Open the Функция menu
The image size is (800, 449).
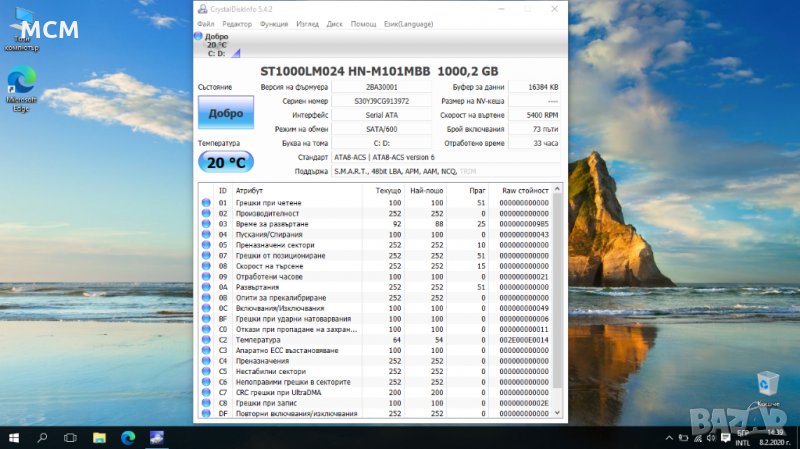(273, 23)
